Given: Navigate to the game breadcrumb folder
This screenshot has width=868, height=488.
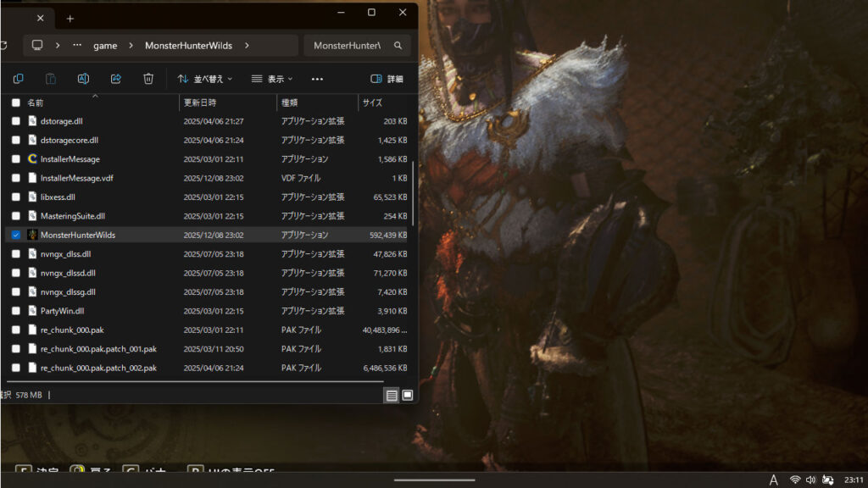Looking at the screenshot, I should (x=105, y=45).
